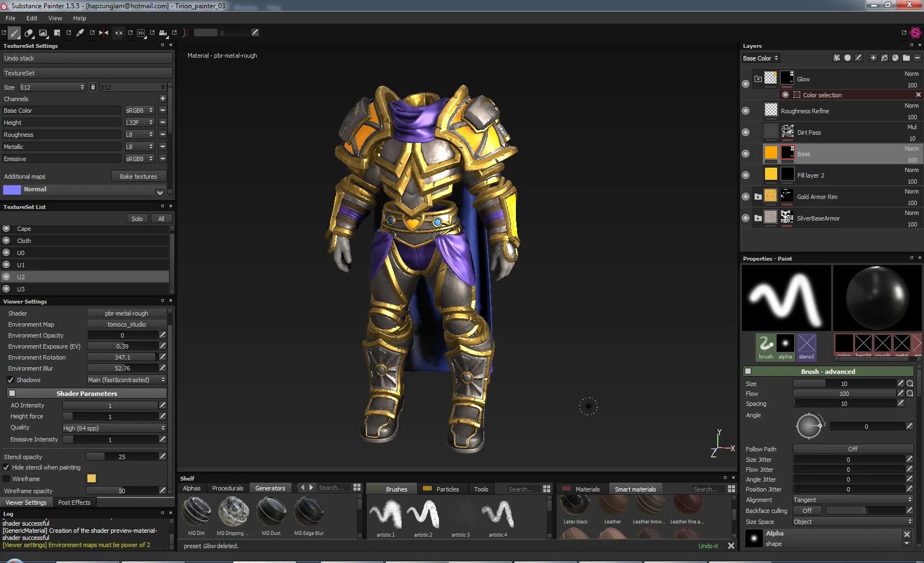The width and height of the screenshot is (924, 563).
Task: Switch Generators shelf to grid view
Action: [357, 488]
